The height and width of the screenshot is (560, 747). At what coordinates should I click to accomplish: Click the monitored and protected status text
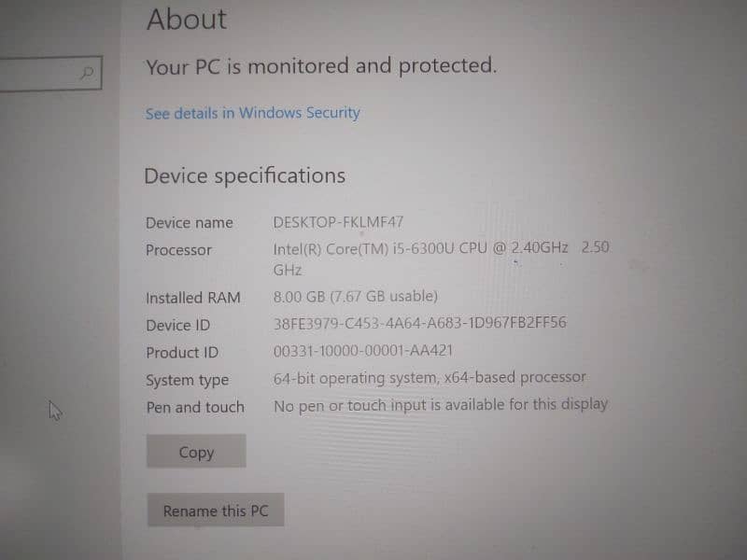click(x=321, y=66)
